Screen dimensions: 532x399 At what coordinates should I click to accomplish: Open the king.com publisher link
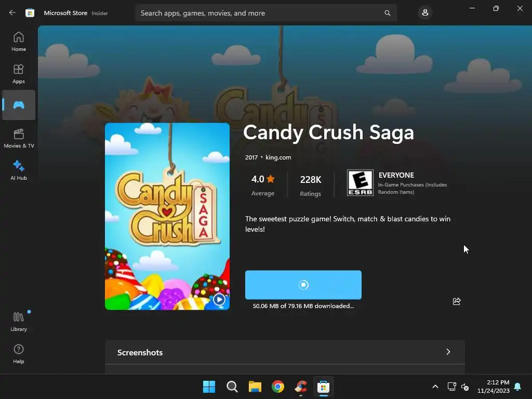tap(278, 157)
